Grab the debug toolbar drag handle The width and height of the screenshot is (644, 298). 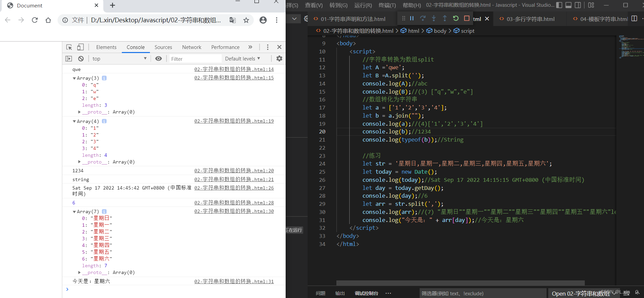[x=403, y=18]
